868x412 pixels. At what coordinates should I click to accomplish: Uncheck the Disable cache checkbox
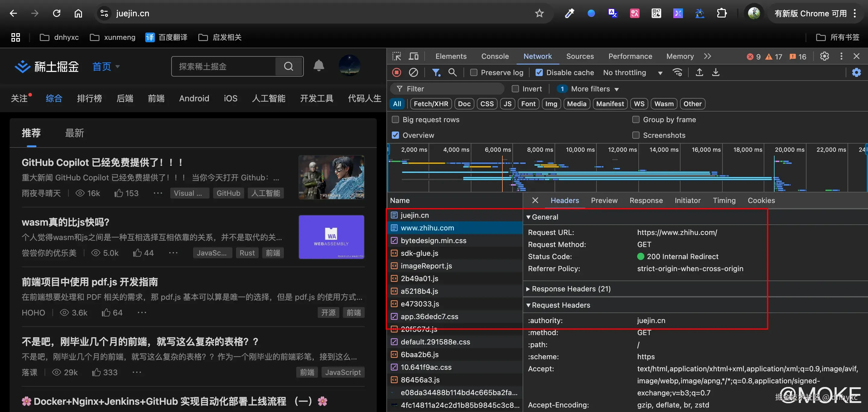[x=539, y=72]
